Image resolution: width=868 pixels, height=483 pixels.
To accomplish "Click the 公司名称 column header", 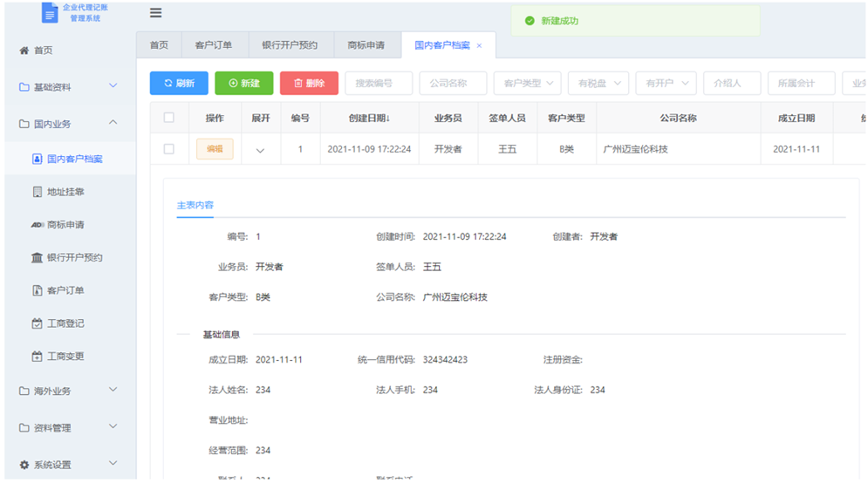I will click(678, 118).
